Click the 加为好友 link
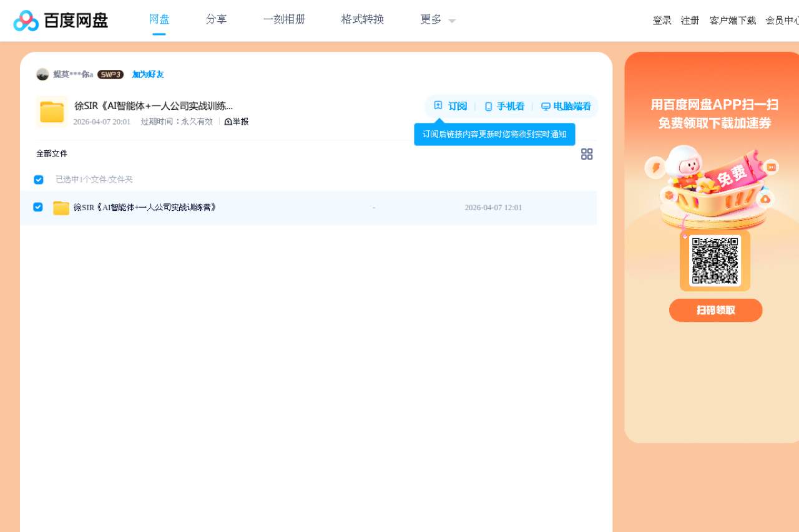This screenshot has width=799, height=532. (147, 74)
